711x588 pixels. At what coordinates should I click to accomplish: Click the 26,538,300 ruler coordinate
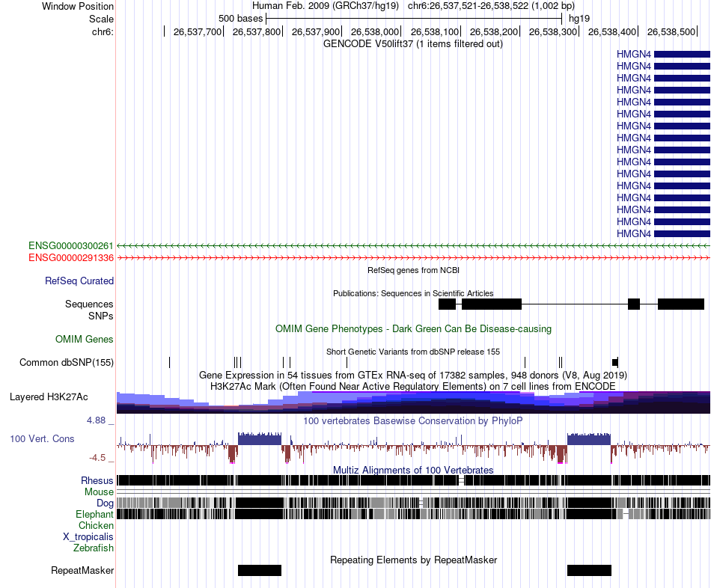click(553, 31)
